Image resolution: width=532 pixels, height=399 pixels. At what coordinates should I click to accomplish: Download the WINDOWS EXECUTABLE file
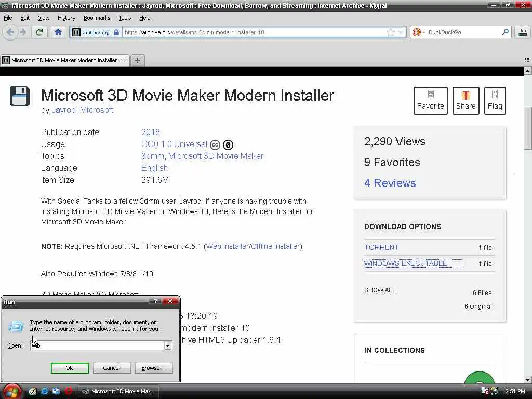[x=413, y=263]
